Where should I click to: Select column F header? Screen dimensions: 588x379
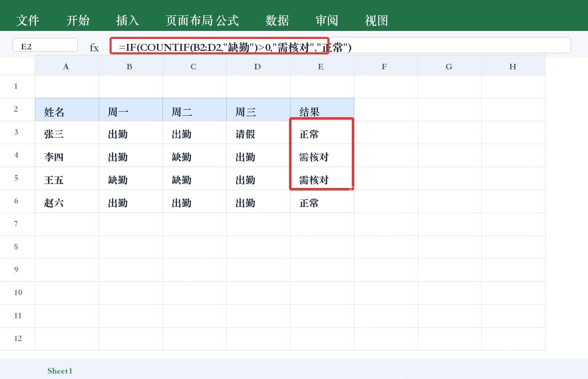pos(386,66)
